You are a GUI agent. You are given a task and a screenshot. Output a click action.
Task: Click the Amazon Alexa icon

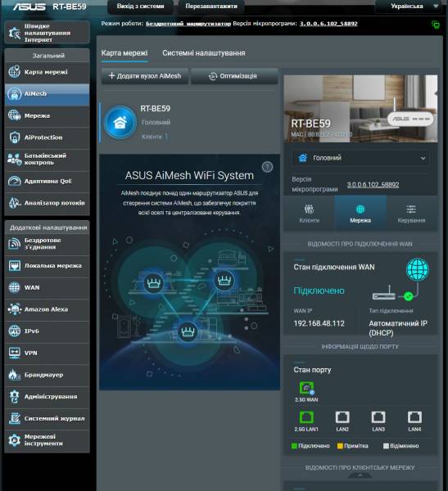(x=14, y=309)
